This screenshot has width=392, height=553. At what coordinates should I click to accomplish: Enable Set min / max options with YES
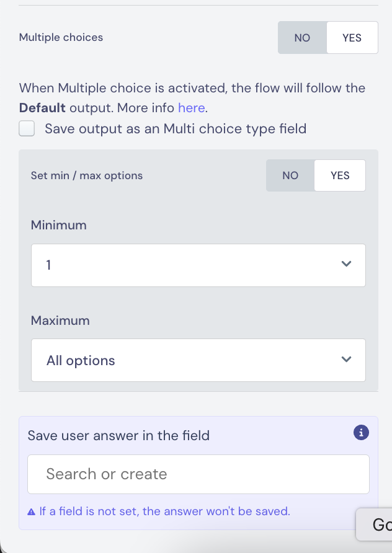(340, 175)
